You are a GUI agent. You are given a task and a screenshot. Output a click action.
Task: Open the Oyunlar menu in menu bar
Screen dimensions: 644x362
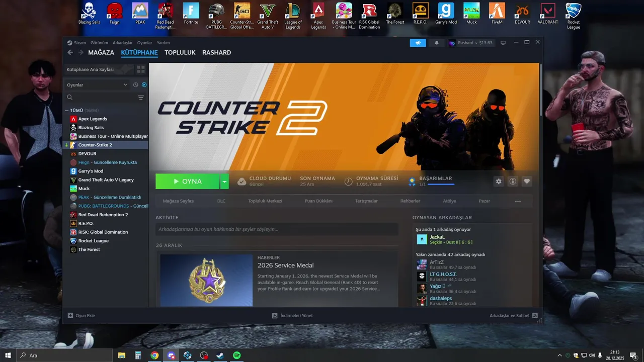[x=144, y=43]
